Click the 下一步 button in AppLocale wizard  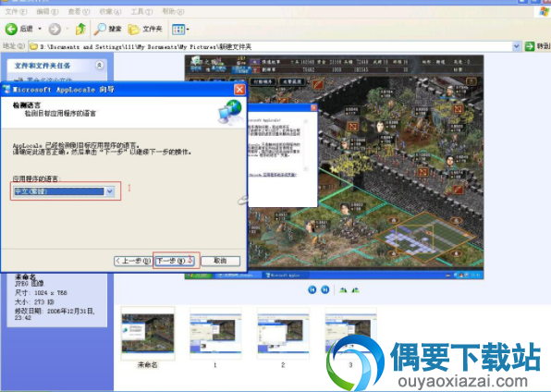tap(175, 261)
